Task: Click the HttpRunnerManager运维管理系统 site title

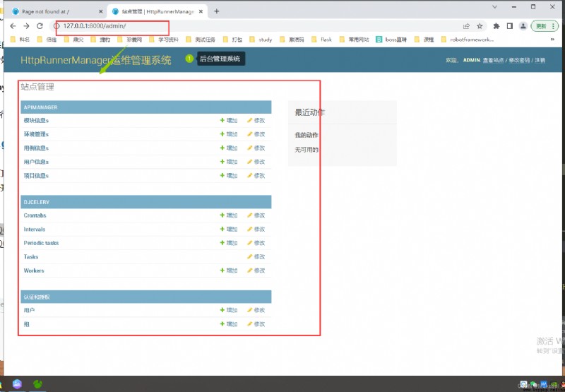Action: click(x=96, y=60)
